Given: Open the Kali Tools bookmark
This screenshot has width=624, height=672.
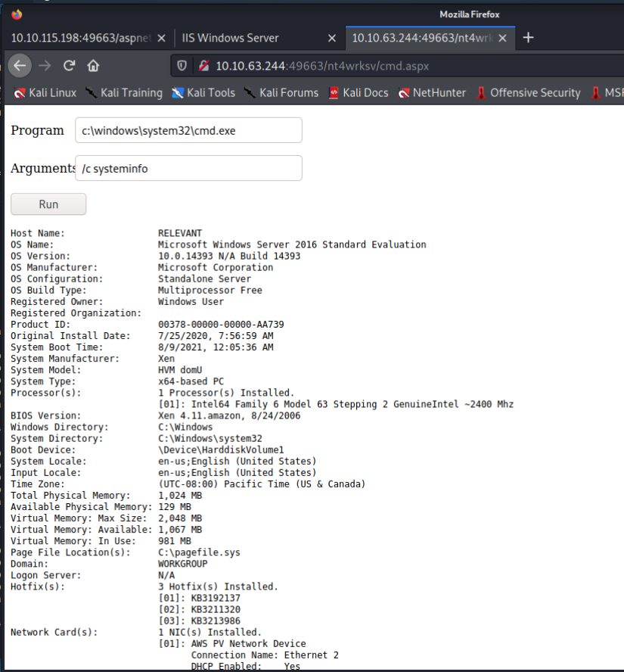Looking at the screenshot, I should pyautogui.click(x=203, y=93).
